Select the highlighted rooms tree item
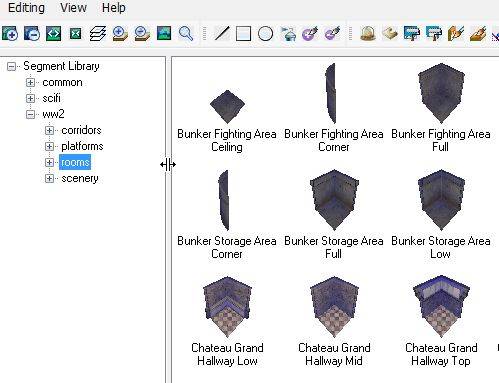The width and height of the screenshot is (499, 383). tap(75, 162)
